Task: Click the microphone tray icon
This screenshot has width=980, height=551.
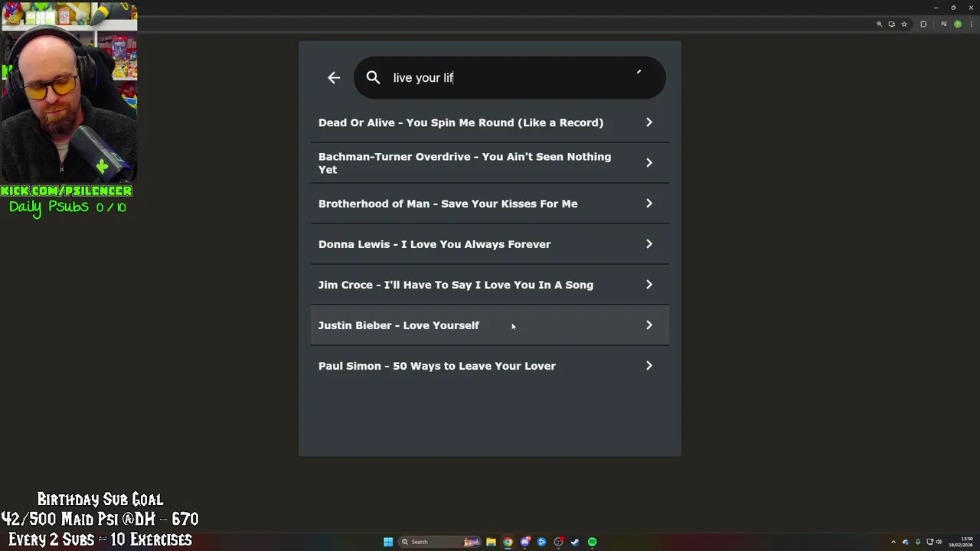Action: pyautogui.click(x=918, y=542)
